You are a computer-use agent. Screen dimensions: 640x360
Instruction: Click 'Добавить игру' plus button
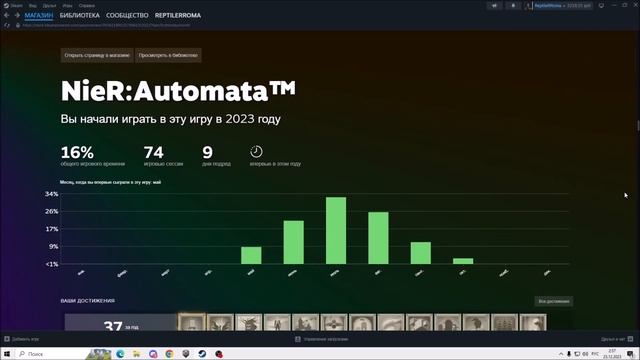click(22, 339)
